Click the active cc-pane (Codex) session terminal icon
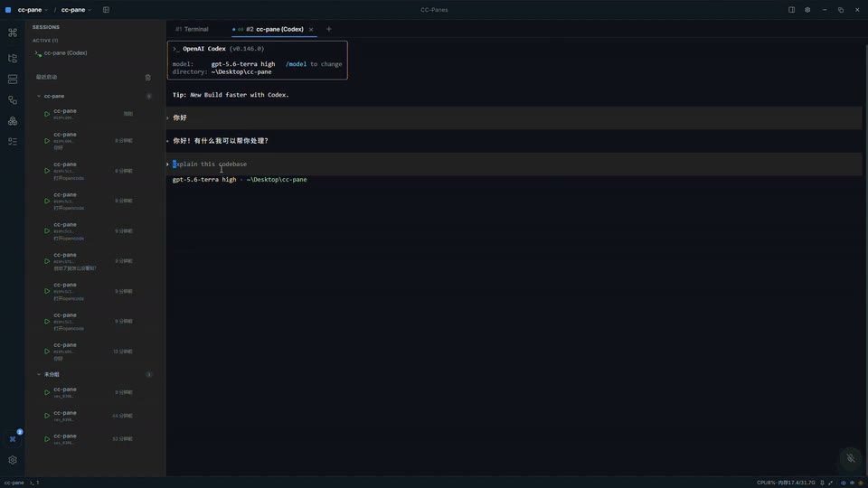868x488 pixels. click(38, 53)
